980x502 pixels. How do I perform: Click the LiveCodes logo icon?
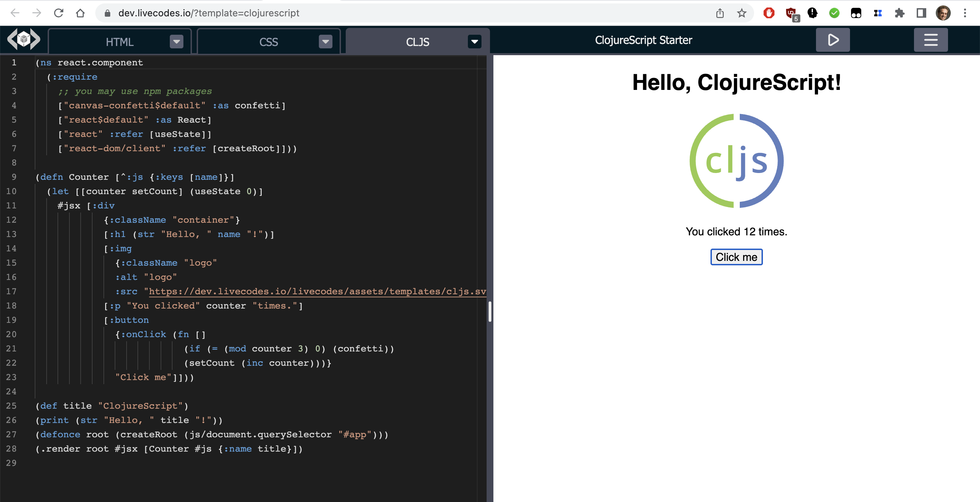click(23, 39)
